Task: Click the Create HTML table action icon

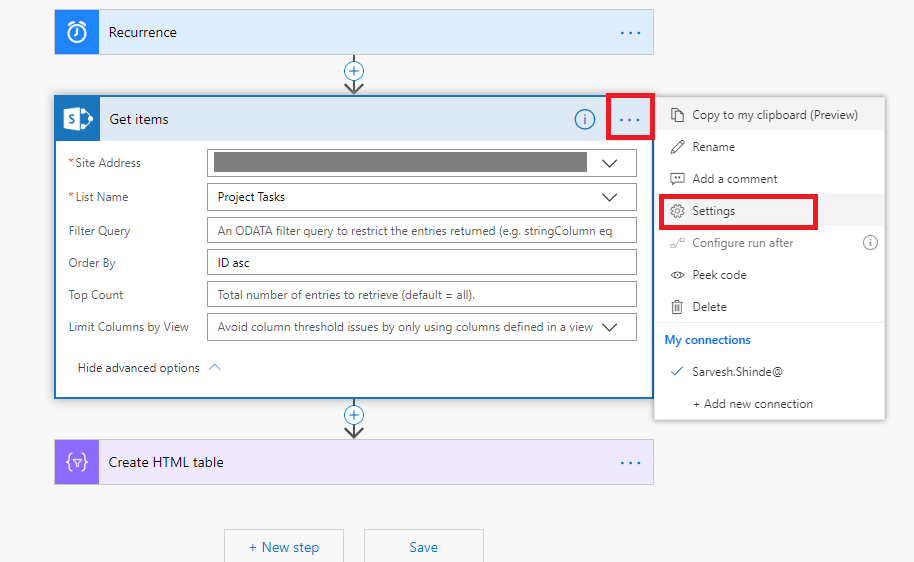Action: (x=77, y=462)
